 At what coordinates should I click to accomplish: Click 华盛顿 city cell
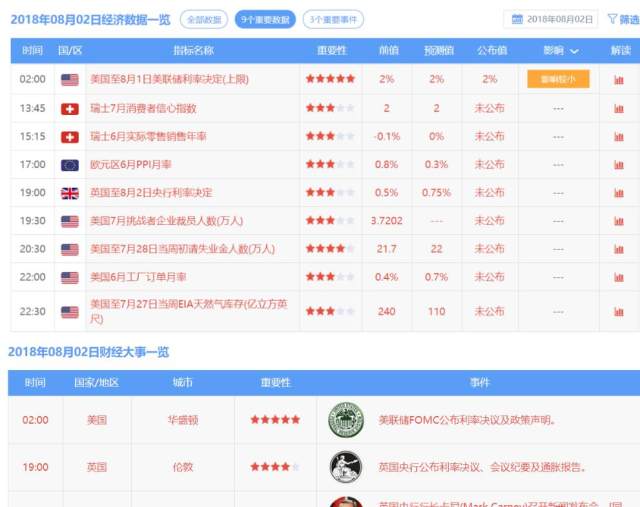[x=183, y=420]
